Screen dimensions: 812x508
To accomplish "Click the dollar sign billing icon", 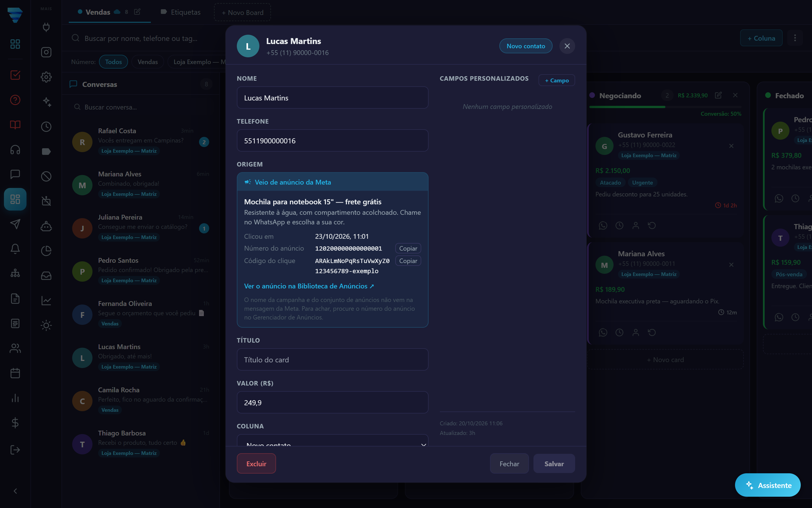I will click(x=15, y=423).
